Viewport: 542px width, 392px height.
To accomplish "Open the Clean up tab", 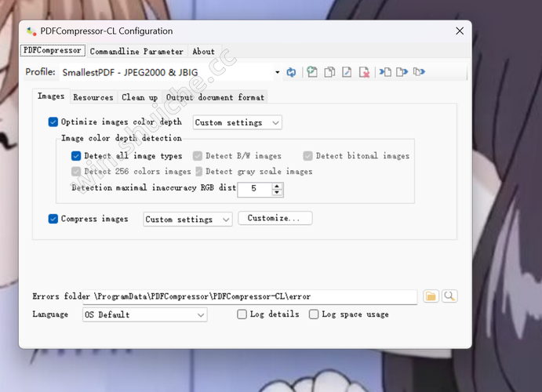I will click(140, 97).
